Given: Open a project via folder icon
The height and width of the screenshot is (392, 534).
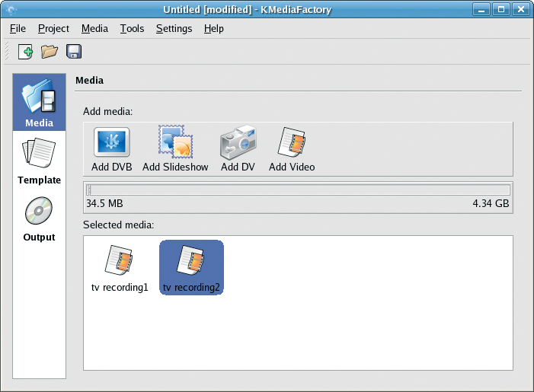Looking at the screenshot, I should point(50,52).
